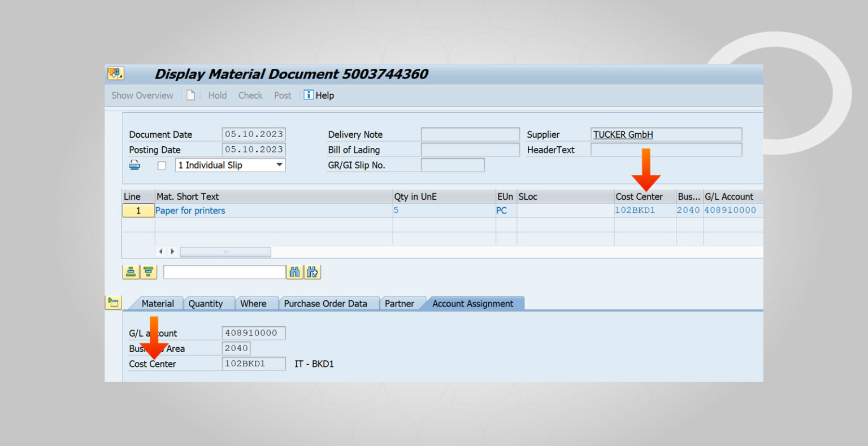This screenshot has height=446, width=868.
Task: Select line 1 row selector button
Action: click(138, 211)
